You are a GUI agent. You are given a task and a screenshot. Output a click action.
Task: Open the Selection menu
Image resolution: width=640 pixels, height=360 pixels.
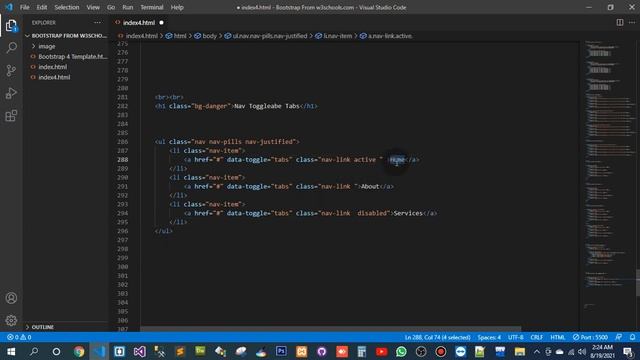(67, 7)
